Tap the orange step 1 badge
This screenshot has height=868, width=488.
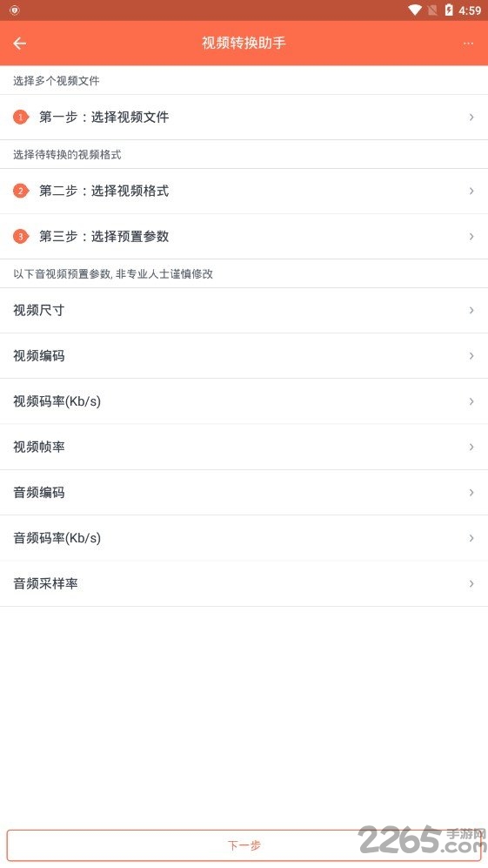(21, 117)
